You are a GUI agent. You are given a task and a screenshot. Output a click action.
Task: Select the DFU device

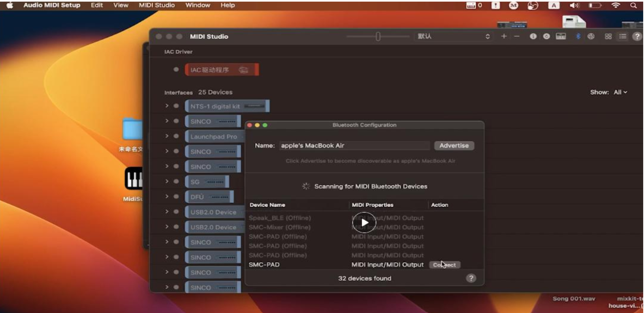point(209,197)
